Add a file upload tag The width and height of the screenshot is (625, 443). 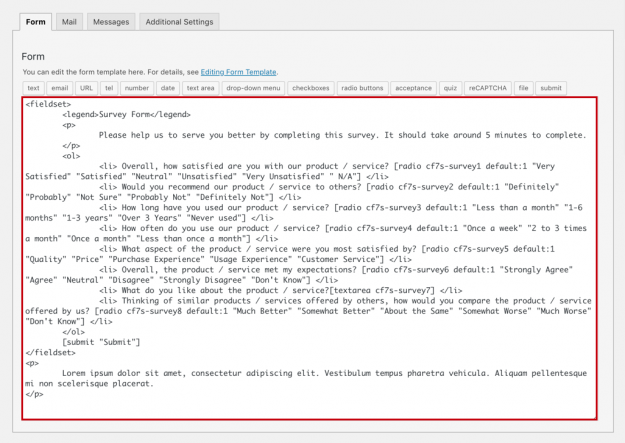[523, 88]
